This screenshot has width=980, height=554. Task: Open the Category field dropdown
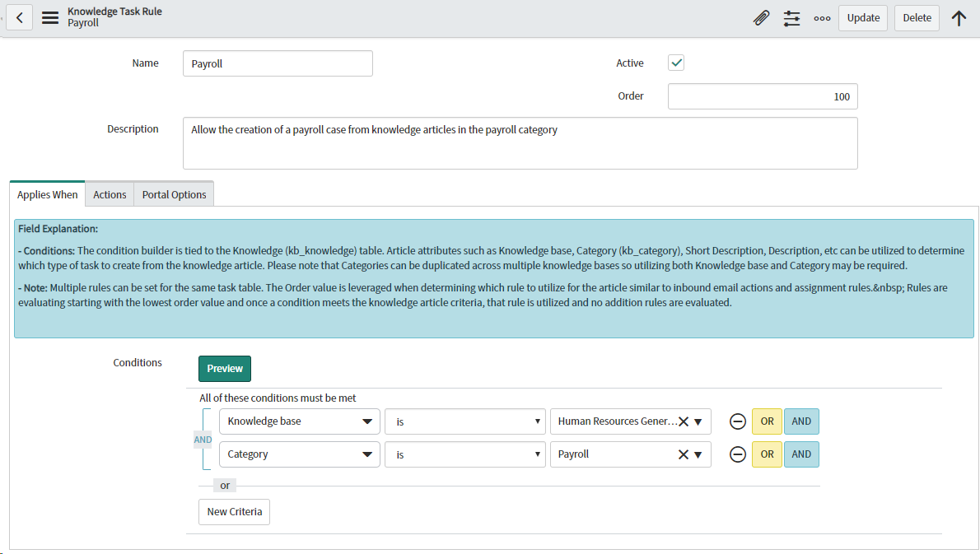(300, 454)
